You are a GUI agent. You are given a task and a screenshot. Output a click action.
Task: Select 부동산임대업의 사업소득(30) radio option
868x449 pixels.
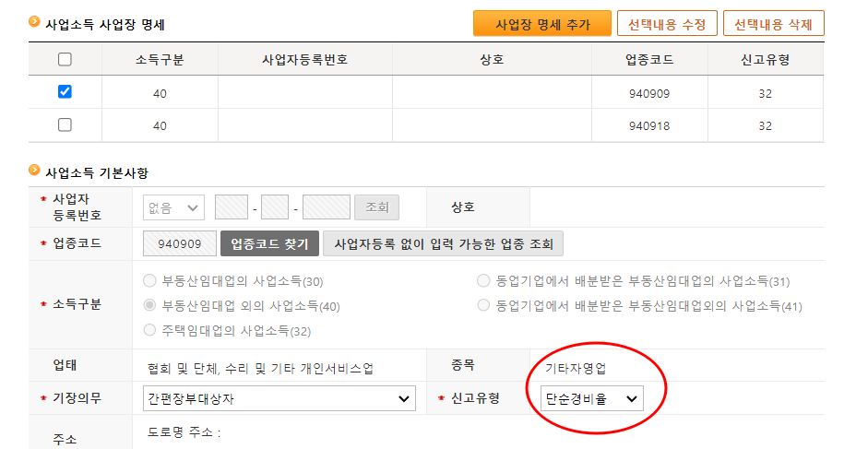point(150,281)
